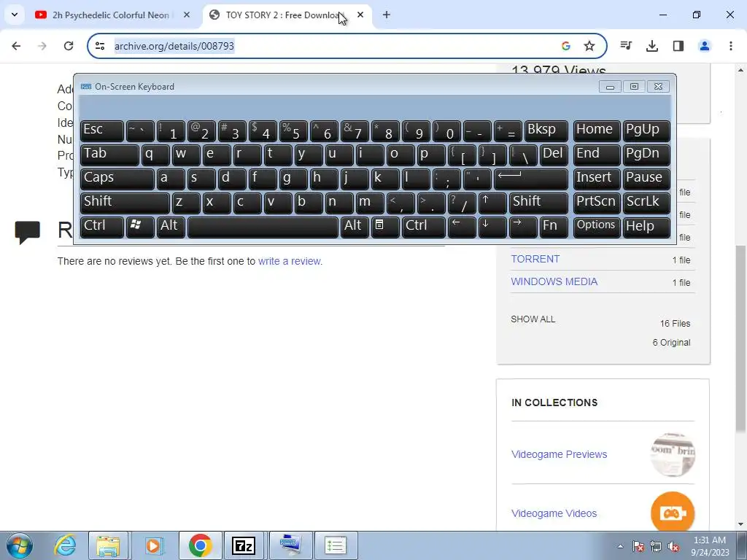Open the Videogame Previews collection link
This screenshot has height=560, width=747.
pos(559,454)
